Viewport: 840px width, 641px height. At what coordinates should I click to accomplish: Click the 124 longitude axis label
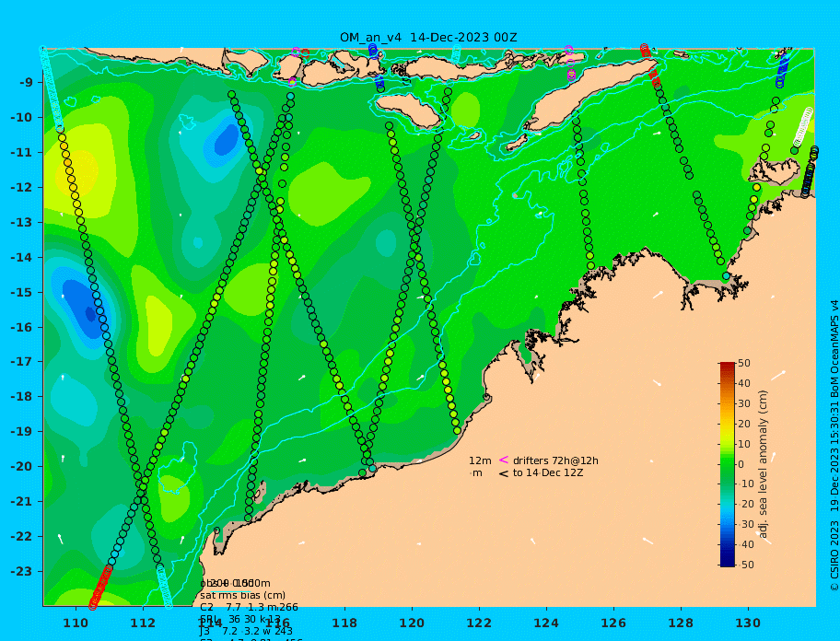click(546, 623)
